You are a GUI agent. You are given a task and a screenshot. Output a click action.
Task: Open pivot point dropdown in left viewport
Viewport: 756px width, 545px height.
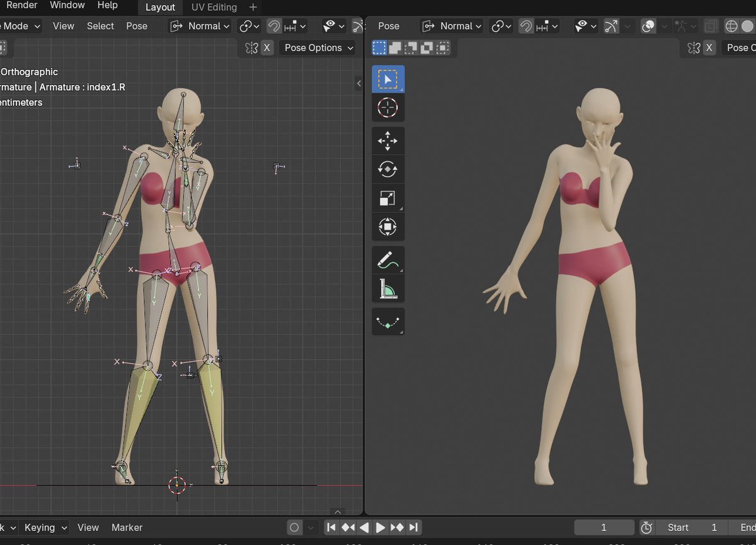click(x=250, y=26)
